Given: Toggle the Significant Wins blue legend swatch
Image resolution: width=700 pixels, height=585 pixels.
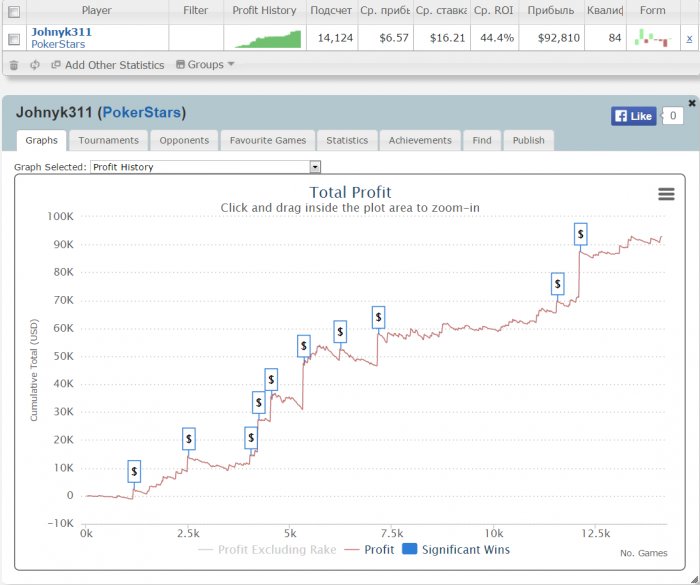Looking at the screenshot, I should [409, 549].
